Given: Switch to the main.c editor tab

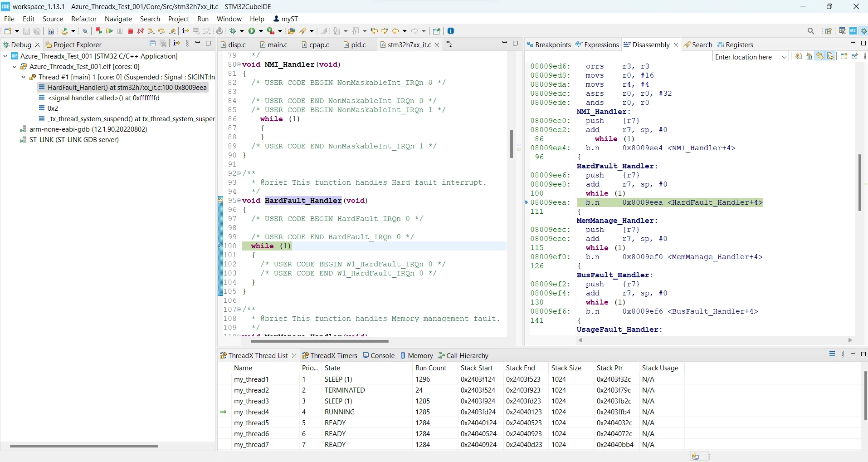Looking at the screenshot, I should tap(274, 44).
